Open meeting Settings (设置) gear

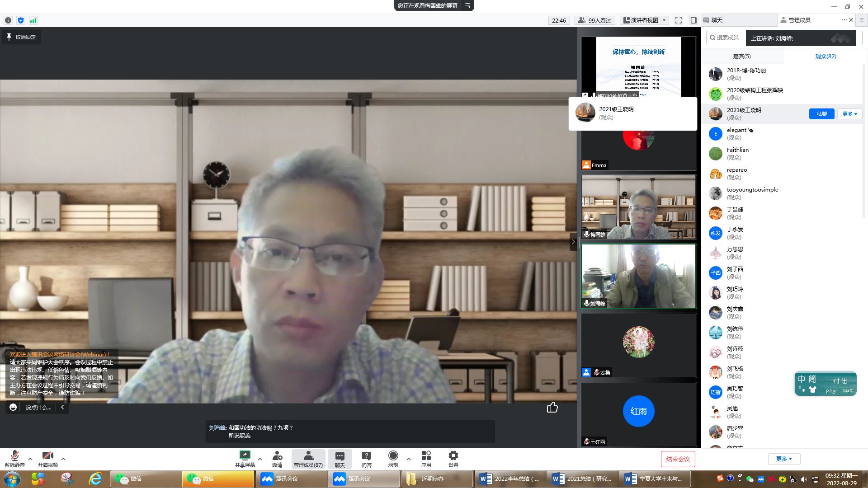[x=453, y=455]
